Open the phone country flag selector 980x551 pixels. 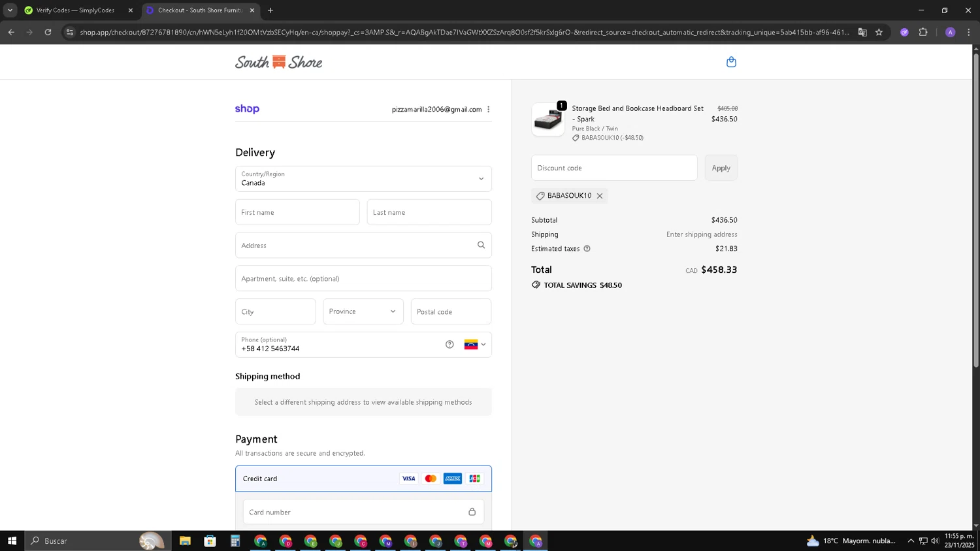tap(475, 345)
